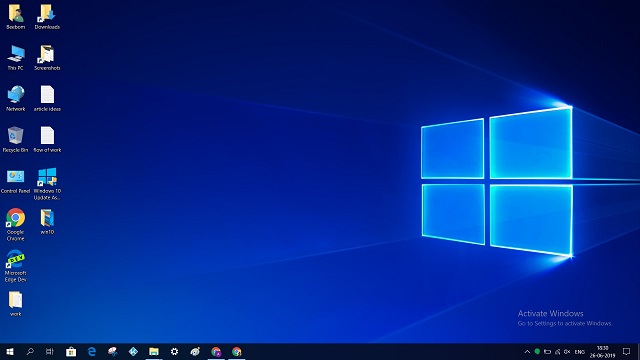Select the Windows 10 Update Assistant shortcut
The image size is (640, 360).
click(x=47, y=184)
